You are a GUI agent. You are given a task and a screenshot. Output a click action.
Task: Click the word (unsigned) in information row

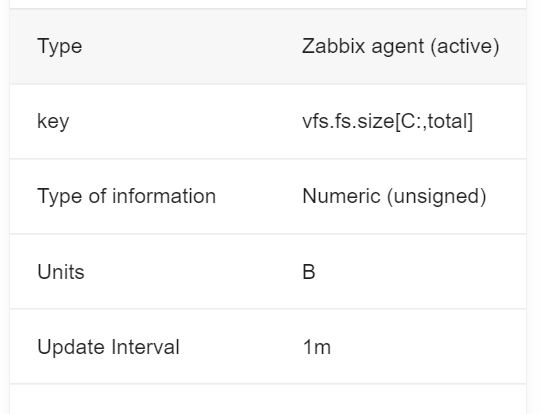click(x=437, y=196)
